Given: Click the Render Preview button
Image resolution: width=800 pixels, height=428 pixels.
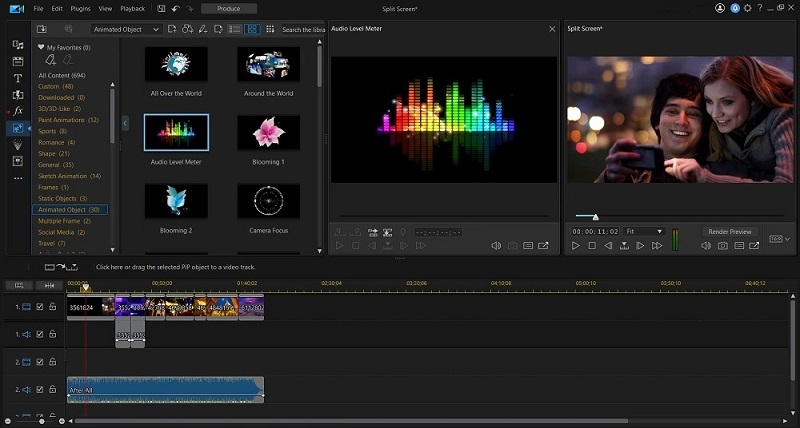Looking at the screenshot, I should coord(728,231).
